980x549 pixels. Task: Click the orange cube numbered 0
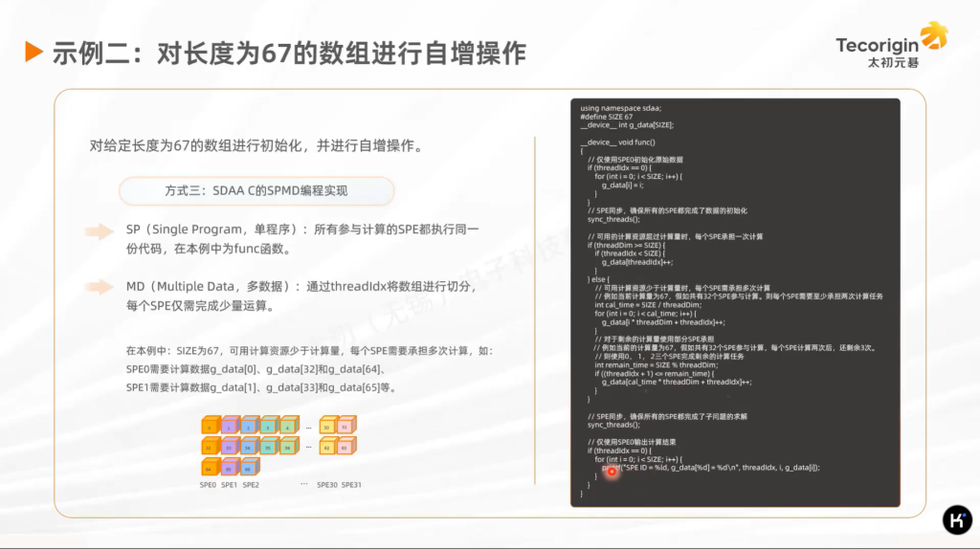pos(211,426)
